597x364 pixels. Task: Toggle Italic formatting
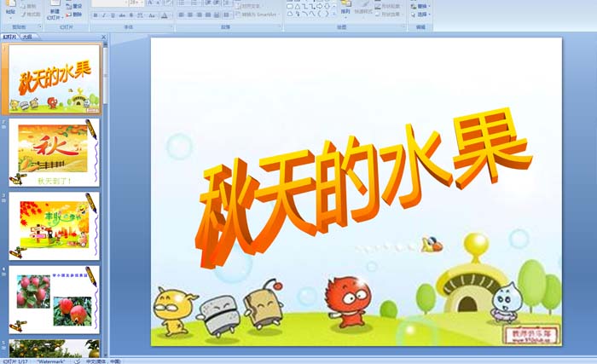click(103, 15)
